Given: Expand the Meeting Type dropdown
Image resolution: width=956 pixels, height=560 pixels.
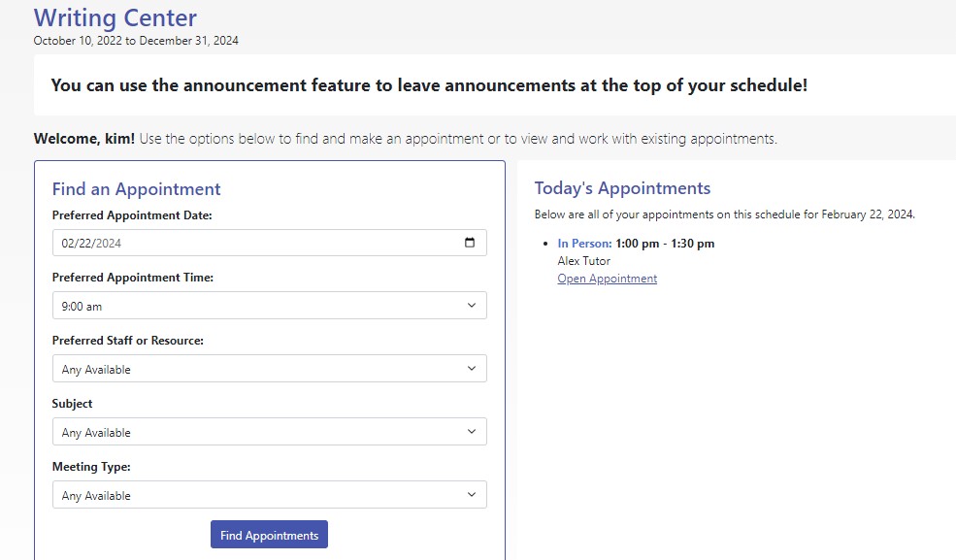Looking at the screenshot, I should click(x=269, y=495).
